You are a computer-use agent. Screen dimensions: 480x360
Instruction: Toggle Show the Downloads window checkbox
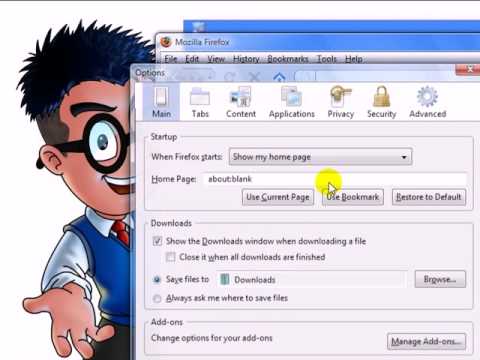pyautogui.click(x=157, y=241)
